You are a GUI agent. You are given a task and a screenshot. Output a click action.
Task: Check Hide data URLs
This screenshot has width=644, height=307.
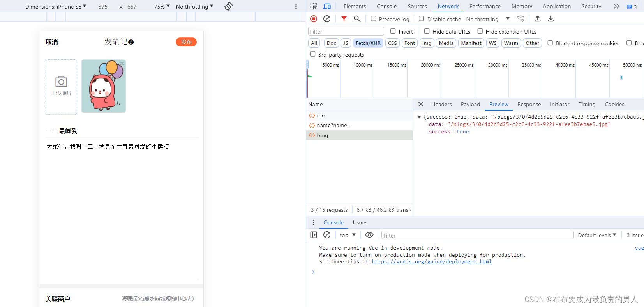coord(427,31)
